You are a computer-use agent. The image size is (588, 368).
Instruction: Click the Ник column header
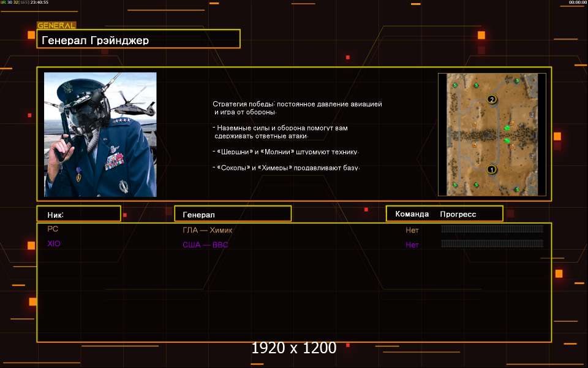point(78,214)
